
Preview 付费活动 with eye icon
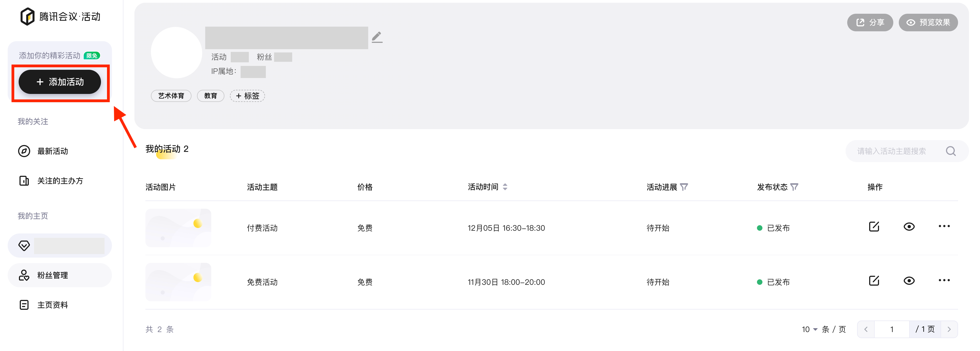pos(909,227)
